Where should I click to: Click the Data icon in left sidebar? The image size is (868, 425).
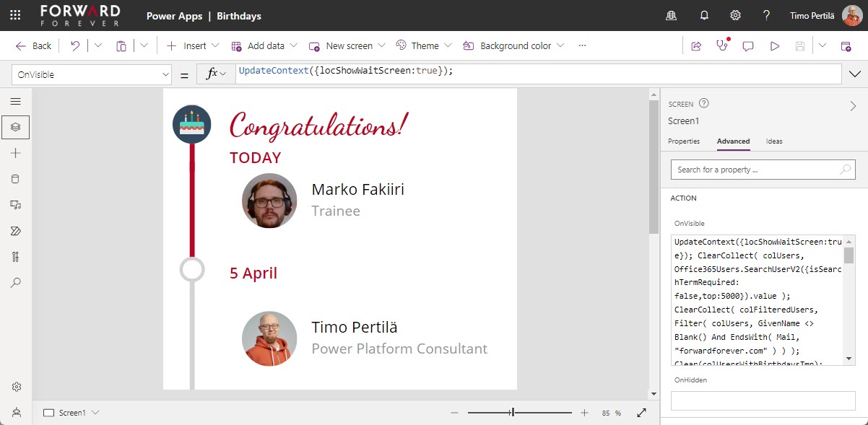[16, 179]
